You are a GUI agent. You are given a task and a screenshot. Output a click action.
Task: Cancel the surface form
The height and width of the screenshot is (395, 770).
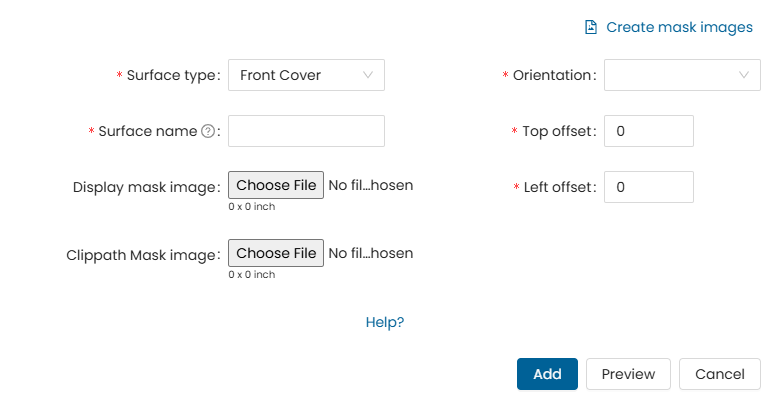tap(719, 374)
